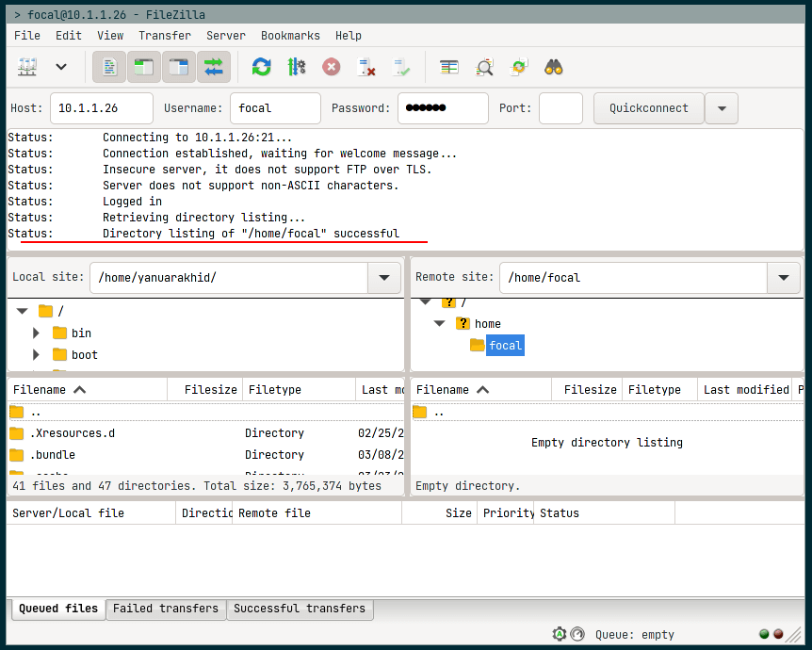
Task: Refresh the file and folder lists
Action: pyautogui.click(x=261, y=67)
